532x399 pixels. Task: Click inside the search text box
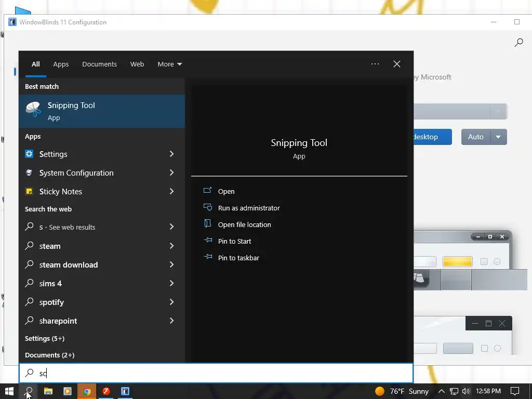point(216,373)
